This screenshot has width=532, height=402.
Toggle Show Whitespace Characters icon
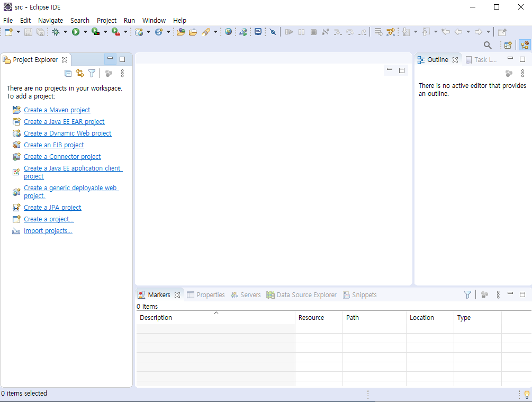pos(391,32)
